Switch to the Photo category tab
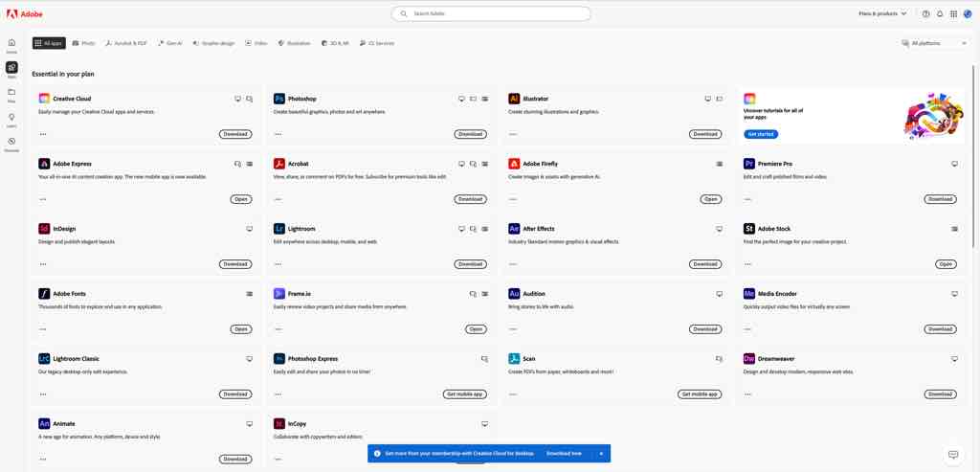Viewport: 980px width, 472px height. [x=84, y=43]
